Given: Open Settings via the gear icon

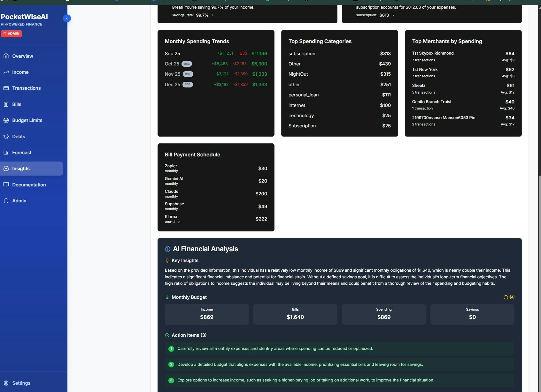Looking at the screenshot, I should (6, 383).
